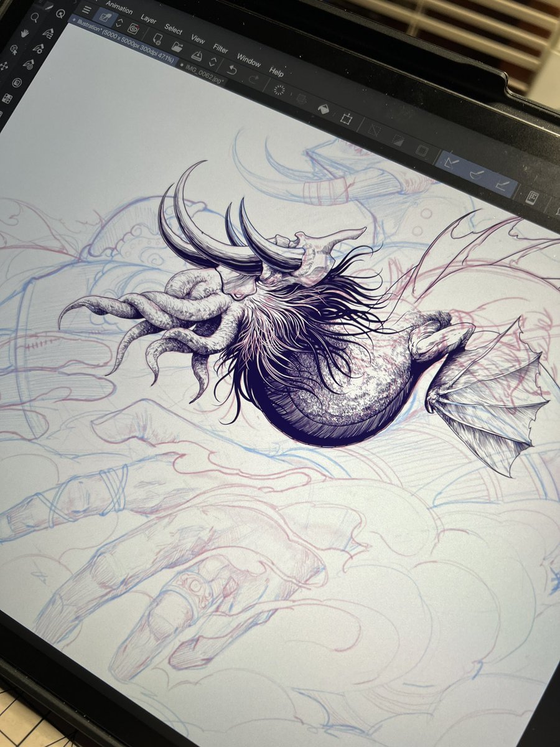This screenshot has height=747, width=560.
Task: Open the Help menu
Action: coord(276,72)
